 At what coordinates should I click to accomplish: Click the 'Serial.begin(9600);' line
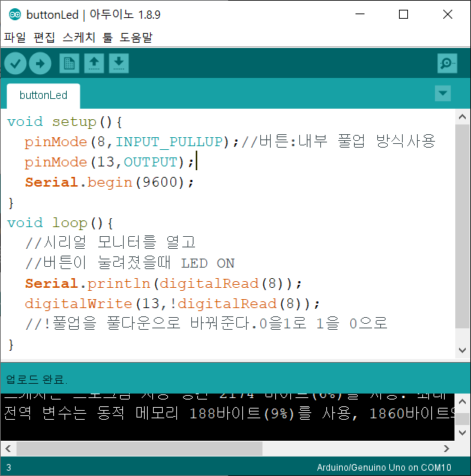click(x=109, y=182)
